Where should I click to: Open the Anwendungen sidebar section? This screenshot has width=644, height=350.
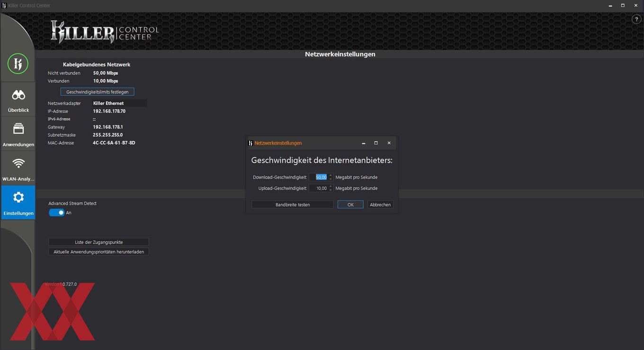[18, 134]
